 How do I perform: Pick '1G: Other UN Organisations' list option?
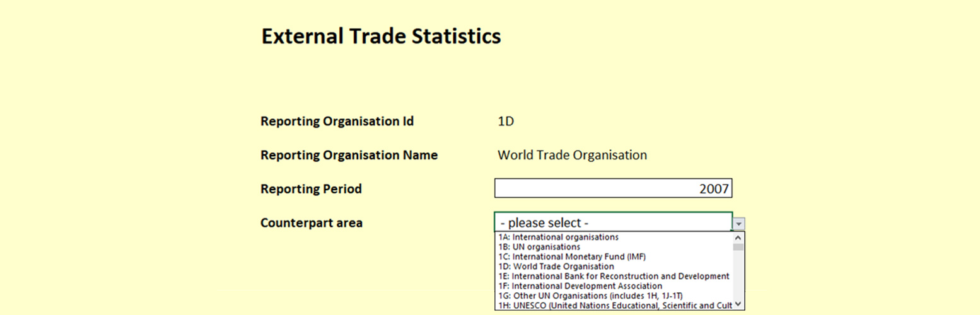point(590,295)
